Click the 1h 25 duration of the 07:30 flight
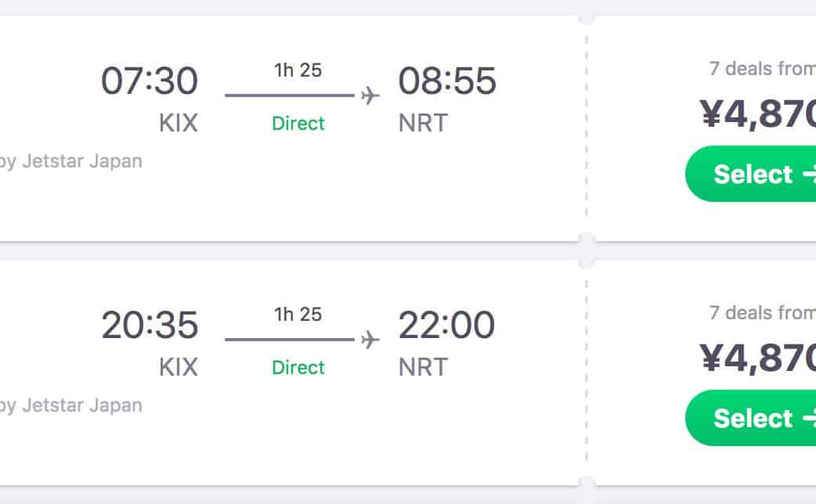 pyautogui.click(x=298, y=70)
